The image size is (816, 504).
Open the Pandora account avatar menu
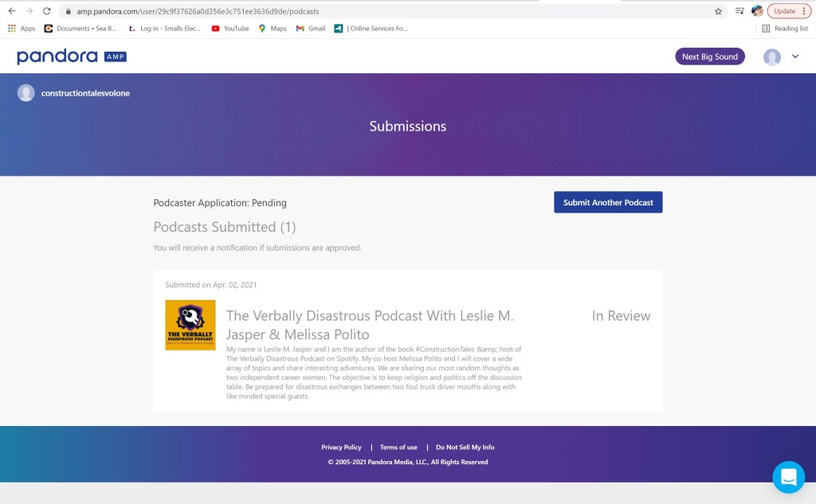pyautogui.click(x=771, y=57)
